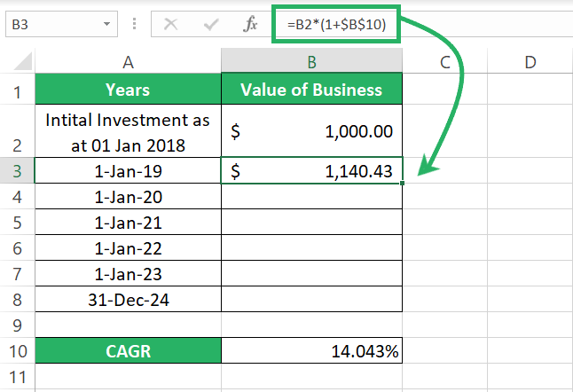Click the Enter checkmark formula bar icon
The height and width of the screenshot is (392, 573).
coord(211,25)
